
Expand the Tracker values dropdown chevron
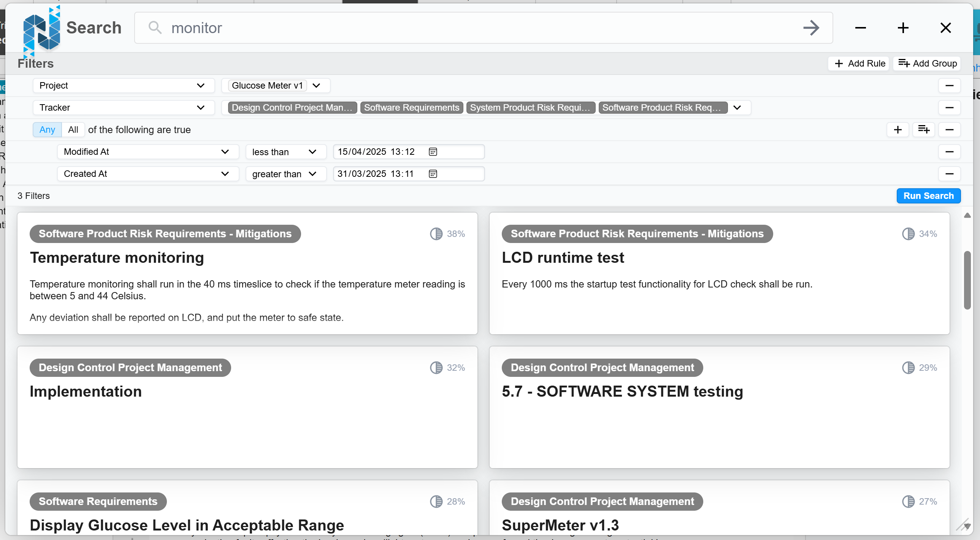tap(737, 108)
